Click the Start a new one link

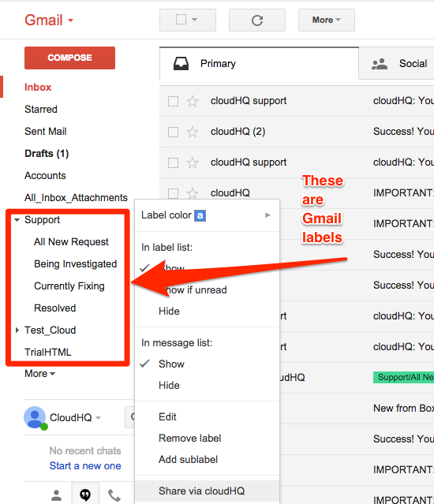point(85,466)
